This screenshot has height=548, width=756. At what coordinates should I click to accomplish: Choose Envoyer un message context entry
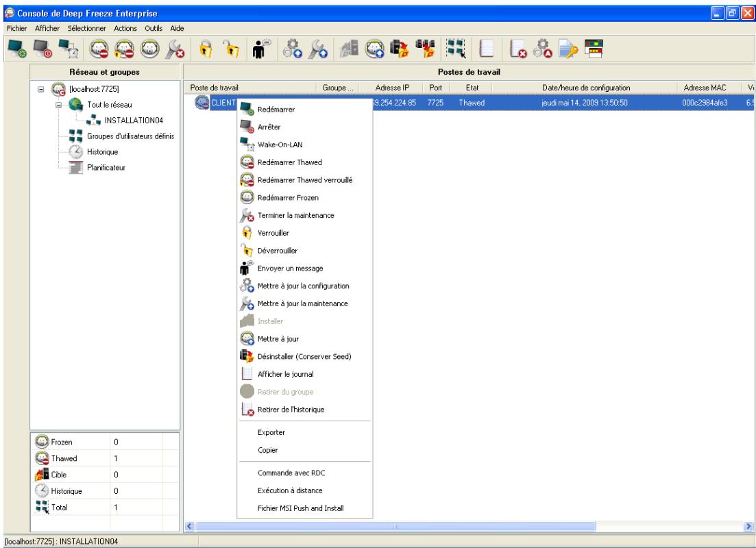click(305, 269)
